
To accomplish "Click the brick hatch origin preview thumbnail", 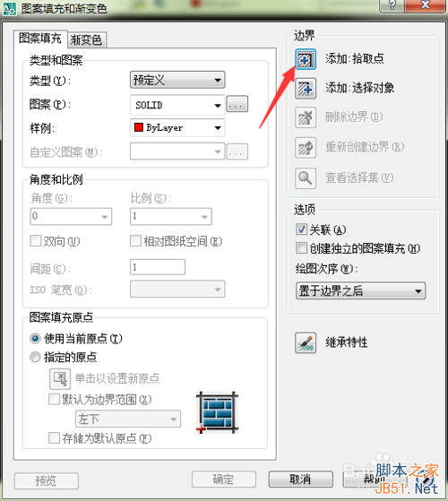I will coord(218,412).
